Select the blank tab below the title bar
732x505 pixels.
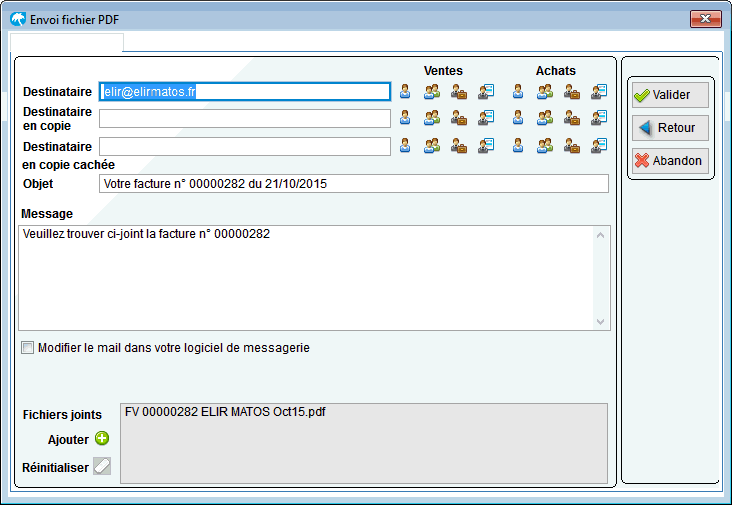click(x=67, y=42)
